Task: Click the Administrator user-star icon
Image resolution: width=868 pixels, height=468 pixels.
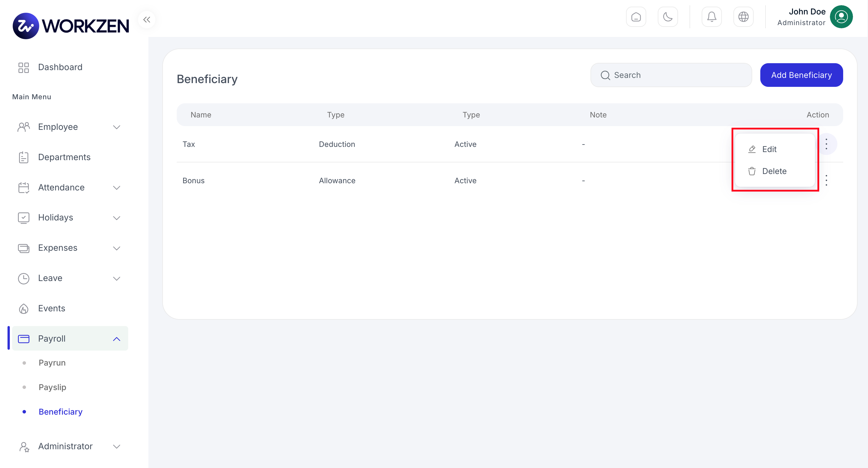Action: click(24, 447)
